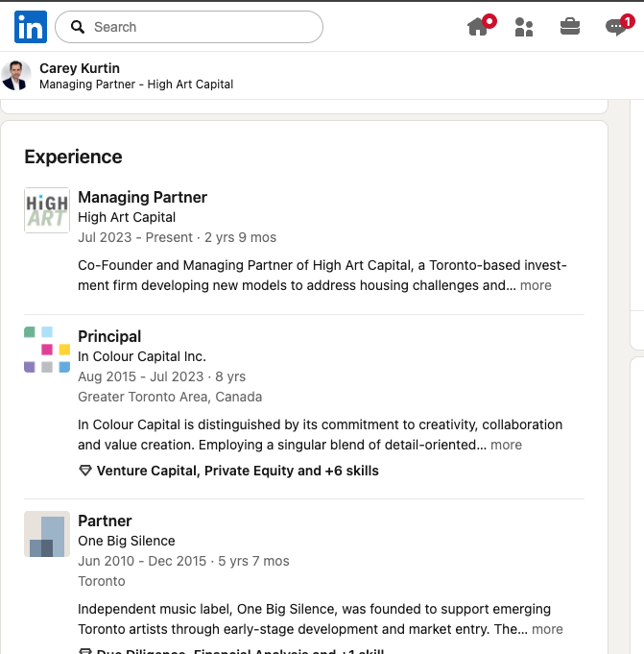Image resolution: width=644 pixels, height=654 pixels.
Task: Open Venture Capital, Private Equity and +6 skills
Action: tap(238, 471)
